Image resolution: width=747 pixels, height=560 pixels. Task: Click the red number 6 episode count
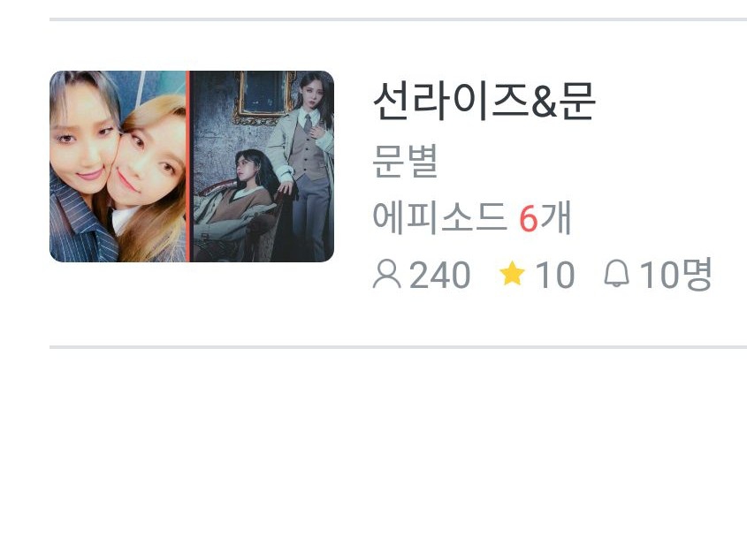click(x=528, y=219)
